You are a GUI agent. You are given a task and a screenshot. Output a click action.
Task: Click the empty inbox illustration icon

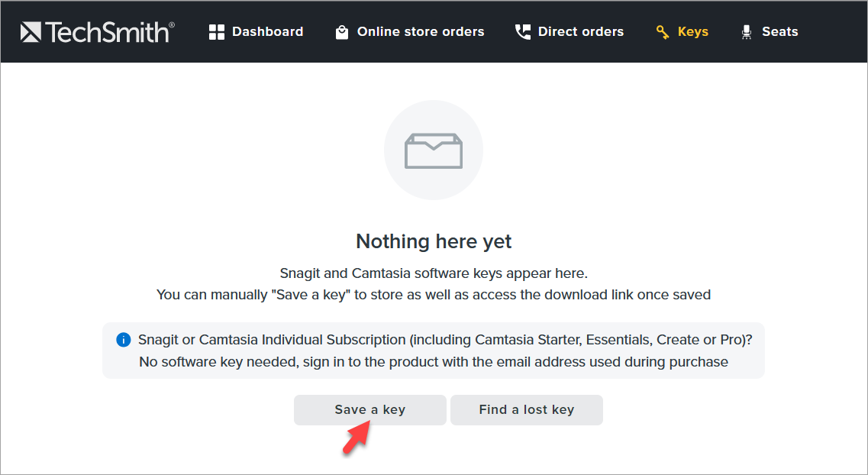pos(433,150)
